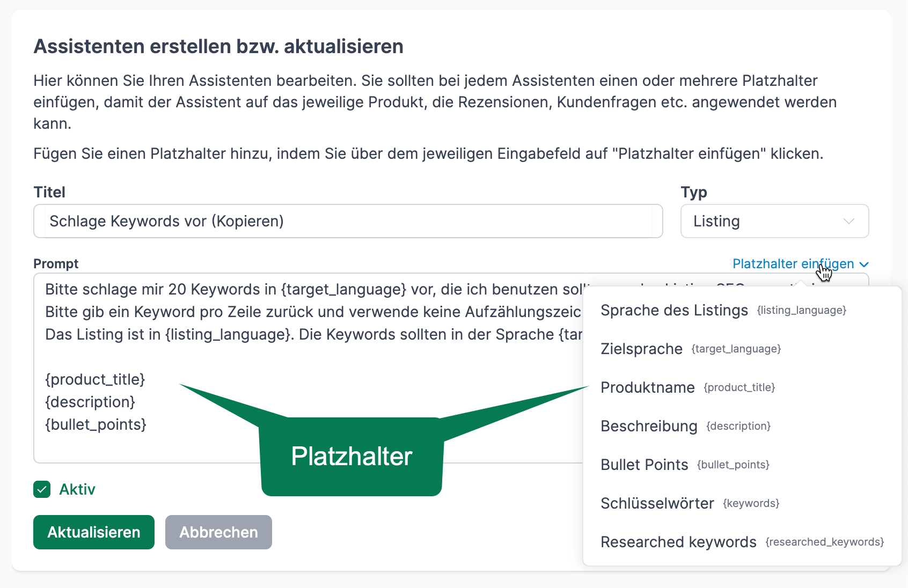Click the Platzhalter einfügen dropdown link
This screenshot has width=908, height=588.
point(800,263)
